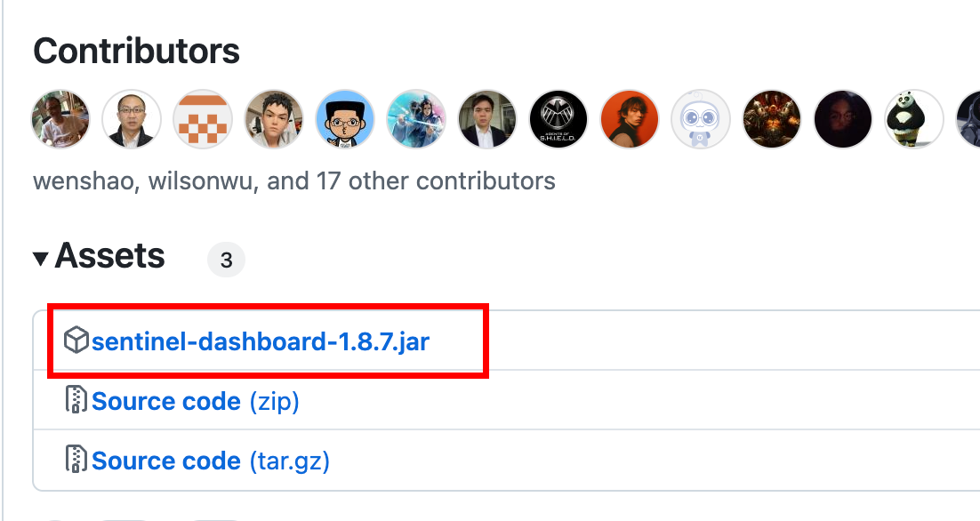980x521 pixels.
Task: Open the blue anime fighters avatar
Action: [x=416, y=119]
